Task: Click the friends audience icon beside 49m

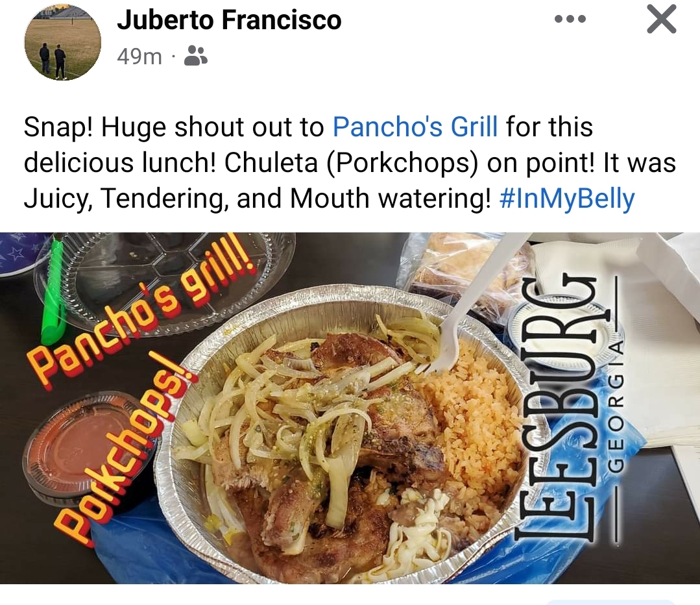Action: click(x=196, y=56)
